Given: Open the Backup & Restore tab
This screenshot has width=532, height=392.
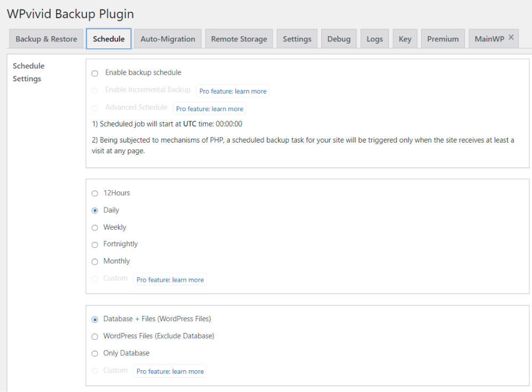Looking at the screenshot, I should [x=46, y=39].
